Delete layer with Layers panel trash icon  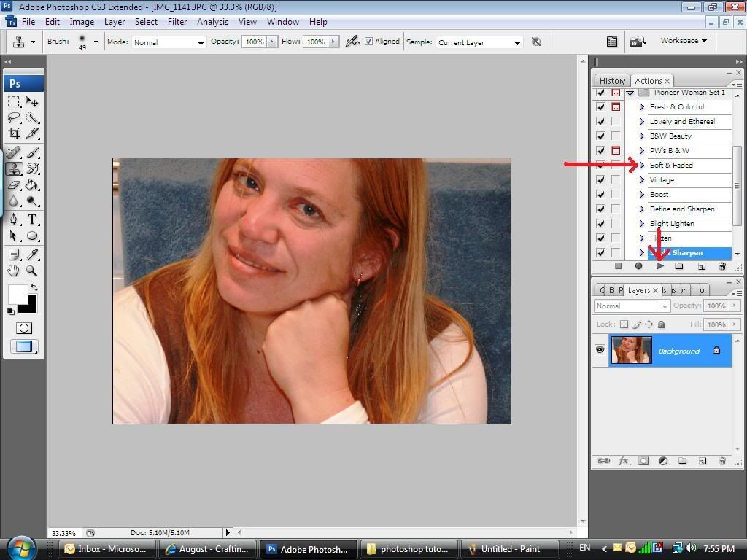(721, 461)
